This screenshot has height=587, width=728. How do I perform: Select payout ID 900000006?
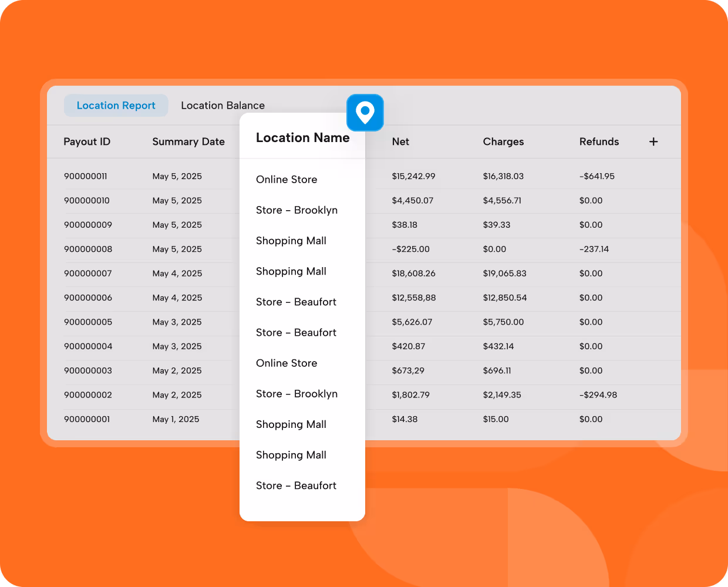point(88,298)
